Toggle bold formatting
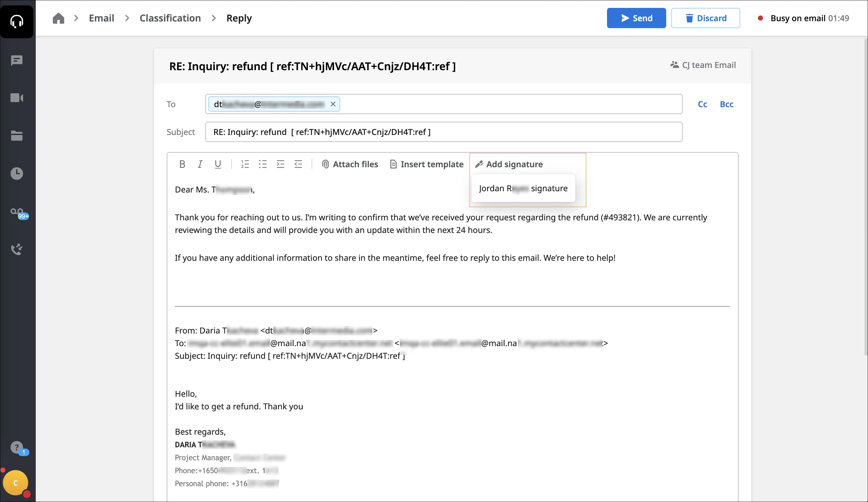 [182, 164]
